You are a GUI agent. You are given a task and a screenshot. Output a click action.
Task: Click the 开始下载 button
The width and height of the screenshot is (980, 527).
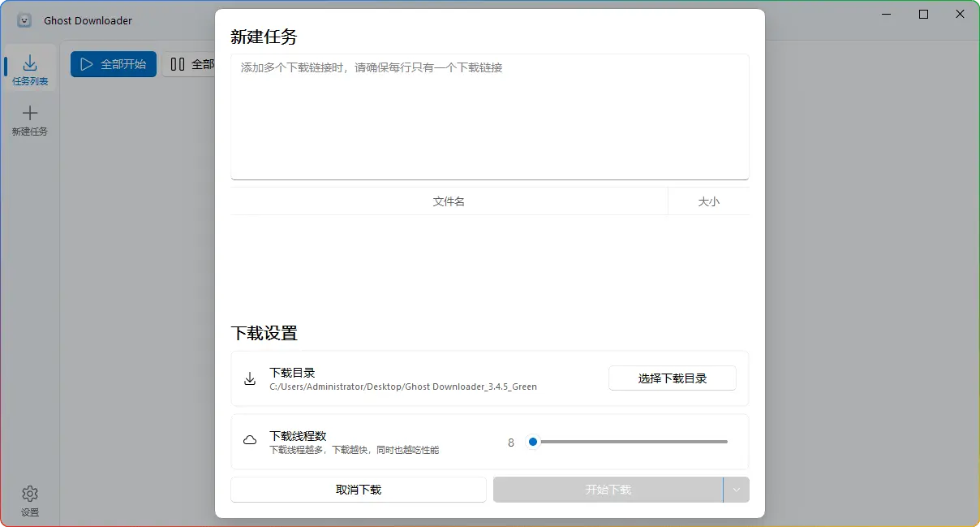tap(608, 490)
